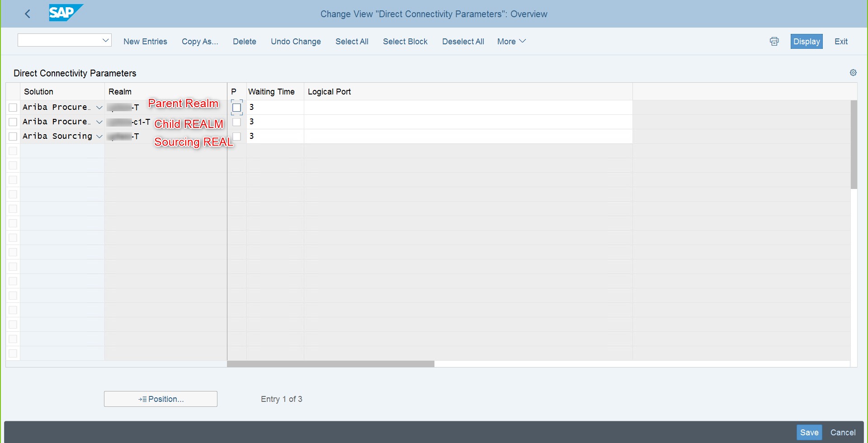Click New Entries to add a row
Viewport: 868px width, 443px height.
pos(145,41)
